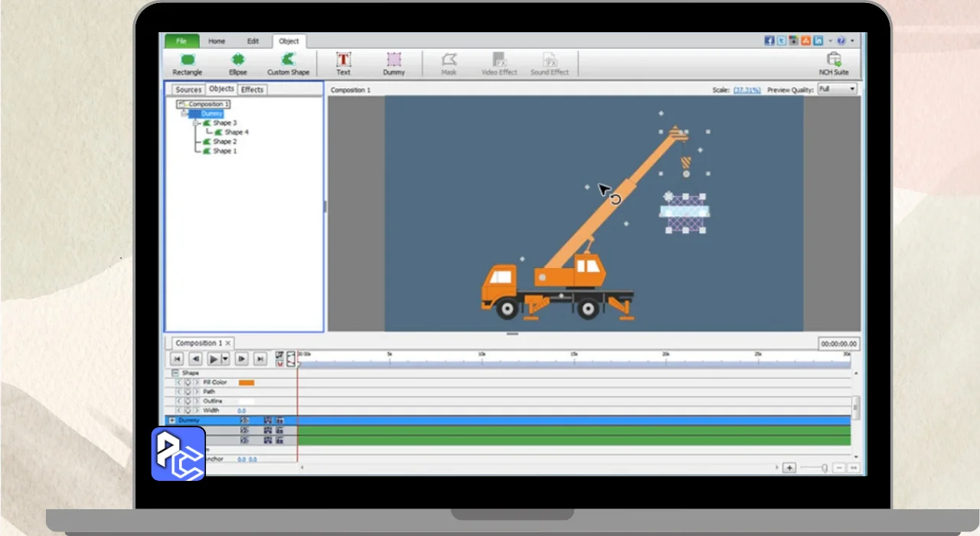Toggle the Fill Color keyframe button
This screenshot has height=536, width=980.
point(188,382)
